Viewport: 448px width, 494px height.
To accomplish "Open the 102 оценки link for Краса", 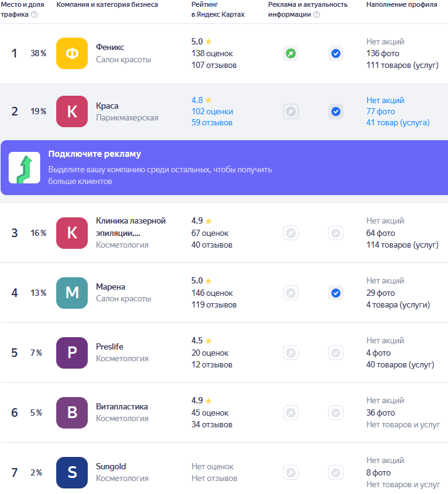I will 212,112.
